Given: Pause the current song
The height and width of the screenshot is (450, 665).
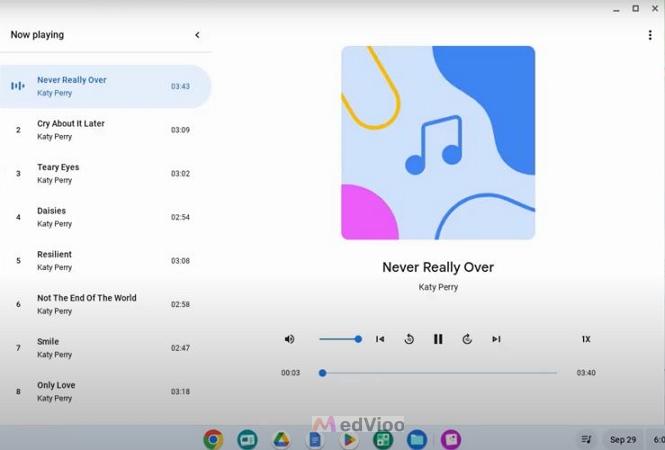Looking at the screenshot, I should tap(438, 339).
